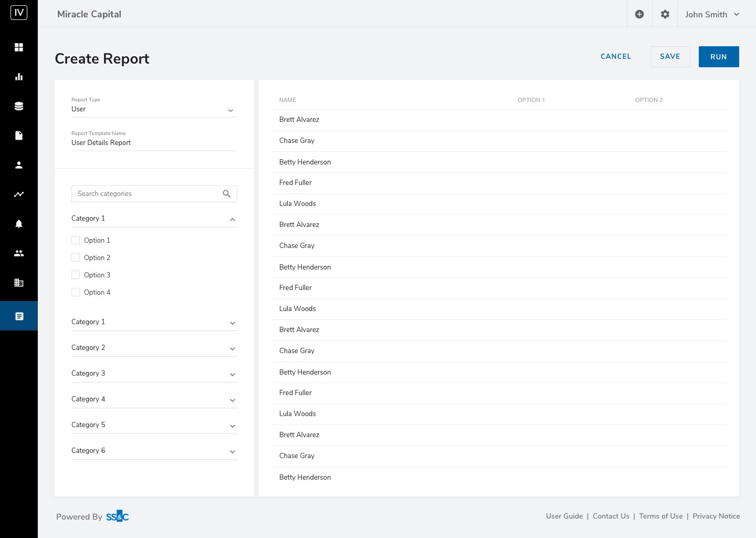The image size is (756, 538).
Task: Check the Option 3 checkbox
Action: pyautogui.click(x=76, y=275)
